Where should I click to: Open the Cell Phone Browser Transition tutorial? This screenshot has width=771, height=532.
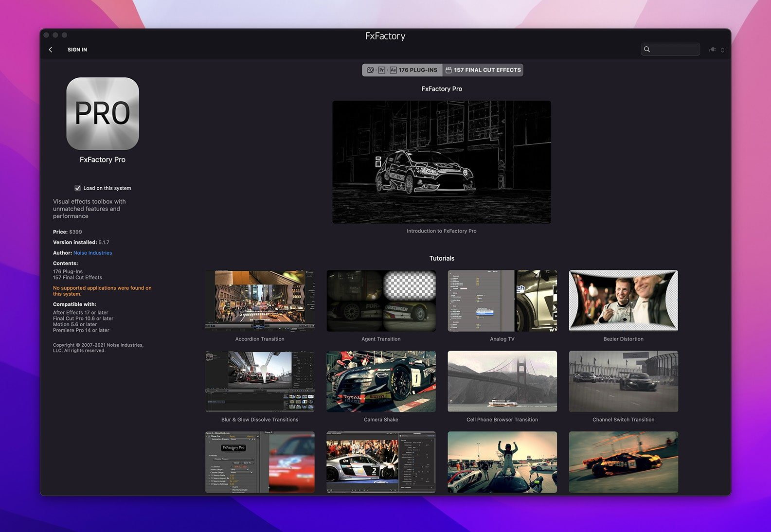pyautogui.click(x=502, y=382)
